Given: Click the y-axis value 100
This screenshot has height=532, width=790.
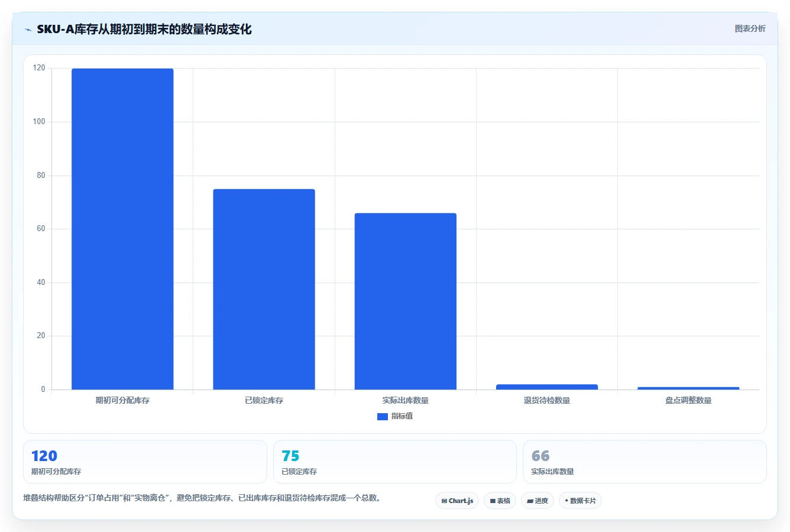Looking at the screenshot, I should 39,122.
